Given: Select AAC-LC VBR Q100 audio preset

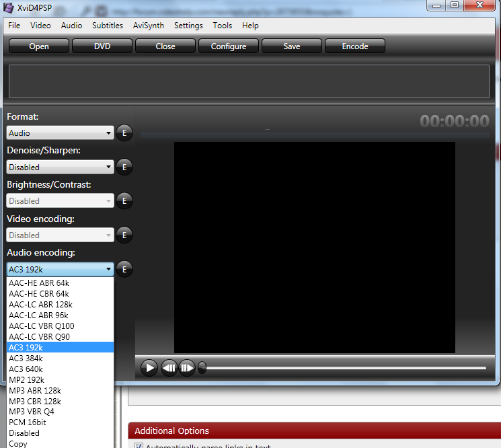Looking at the screenshot, I should (x=60, y=326).
